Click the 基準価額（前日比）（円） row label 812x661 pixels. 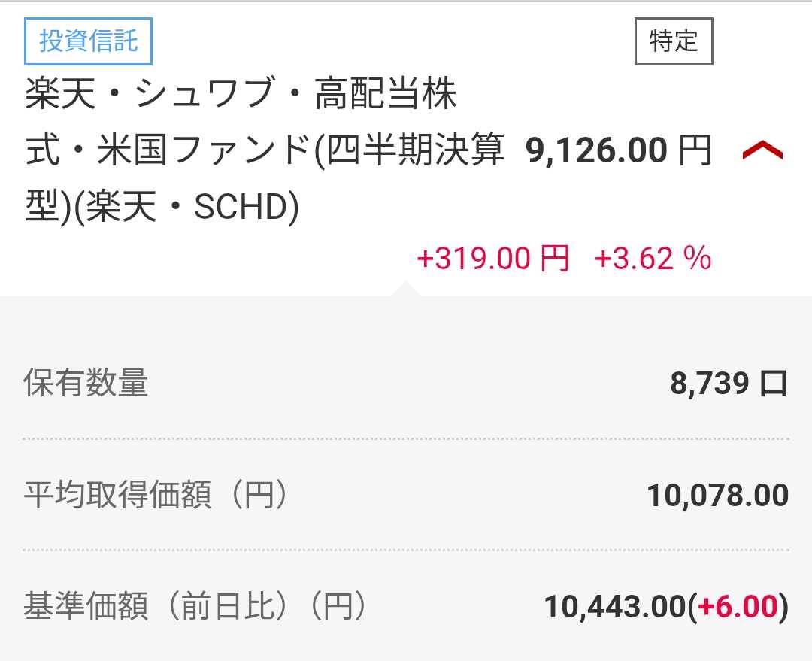(x=195, y=606)
